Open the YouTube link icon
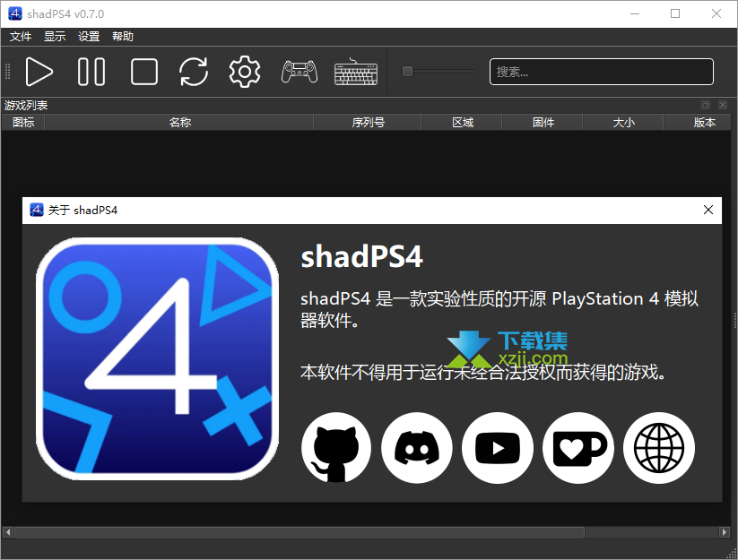The width and height of the screenshot is (738, 560). [498, 447]
